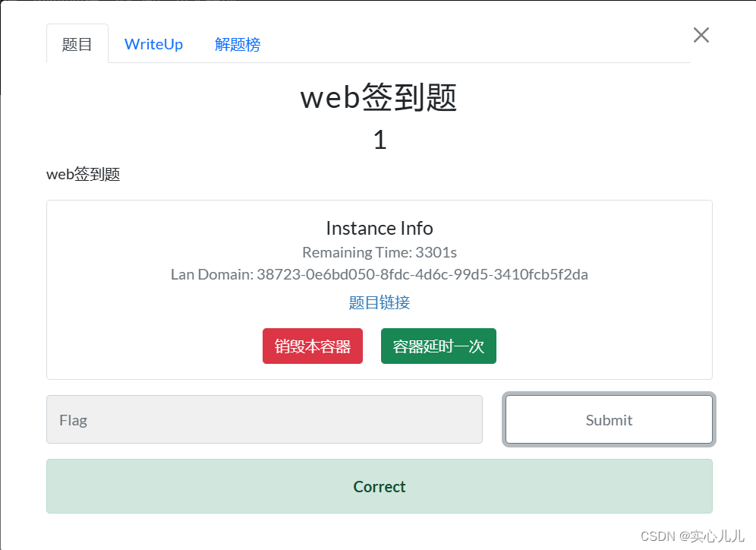Open the 题目链接 challenge link

[x=380, y=302]
